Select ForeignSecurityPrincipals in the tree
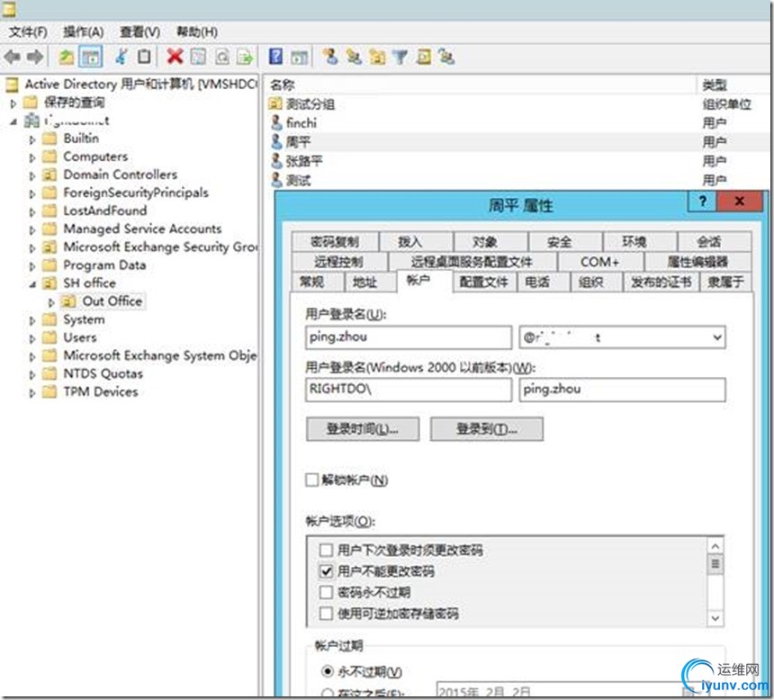Image resolution: width=774 pixels, height=700 pixels. [136, 193]
